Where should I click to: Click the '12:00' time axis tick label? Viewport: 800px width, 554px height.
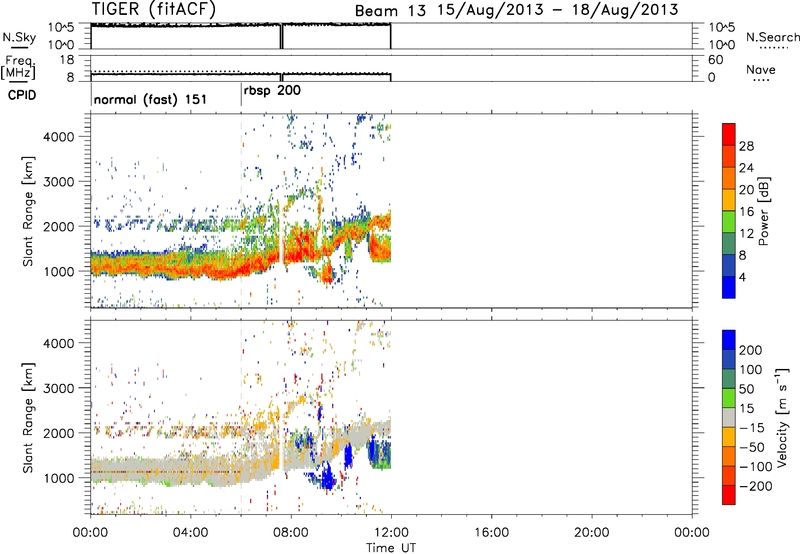(391, 533)
